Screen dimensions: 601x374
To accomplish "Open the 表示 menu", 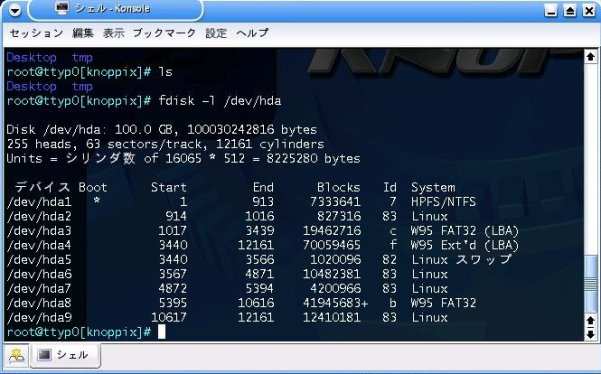I will click(x=114, y=33).
